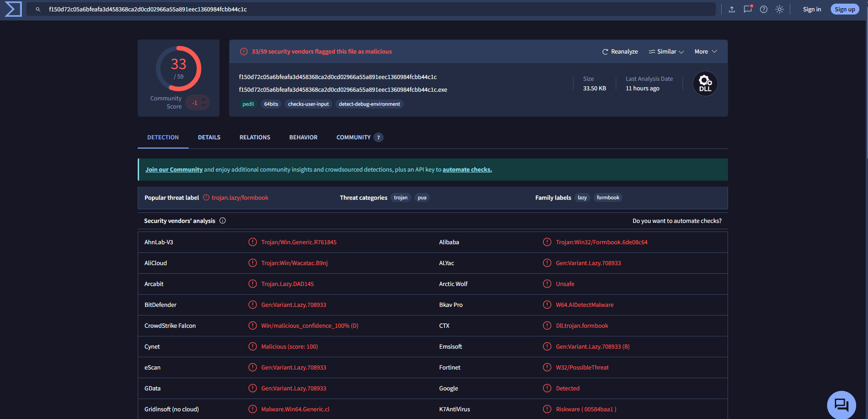The image size is (868, 419).
Task: Open the VirusTotal home logo
Action: (x=13, y=9)
